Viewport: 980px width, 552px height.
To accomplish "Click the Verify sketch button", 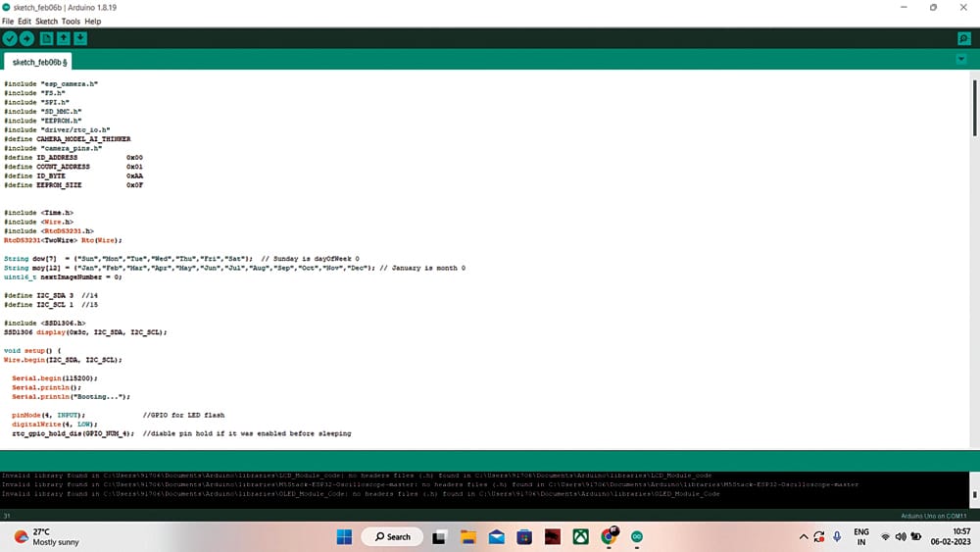I will [10, 38].
